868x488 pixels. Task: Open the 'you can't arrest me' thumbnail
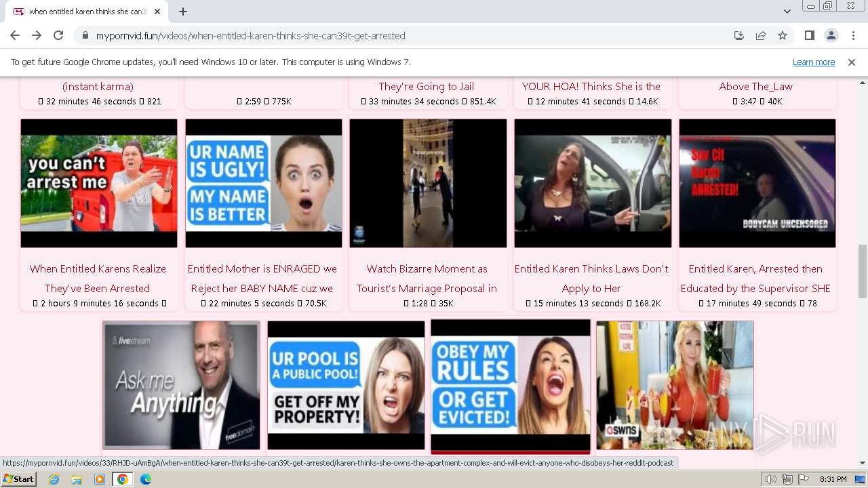[99, 183]
